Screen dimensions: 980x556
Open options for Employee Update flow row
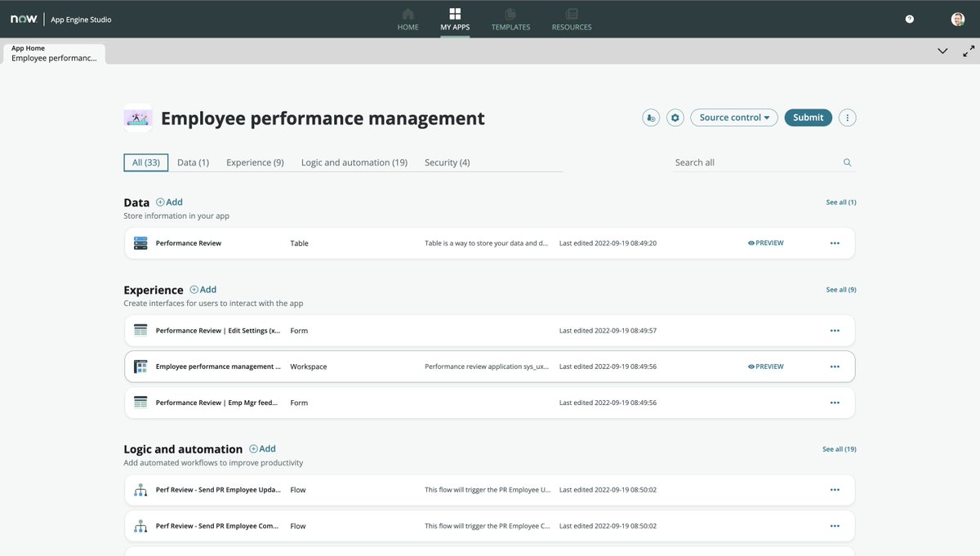point(835,490)
